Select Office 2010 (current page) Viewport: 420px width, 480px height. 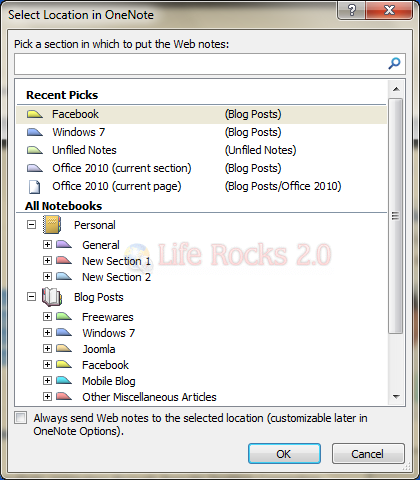pyautogui.click(x=202, y=186)
